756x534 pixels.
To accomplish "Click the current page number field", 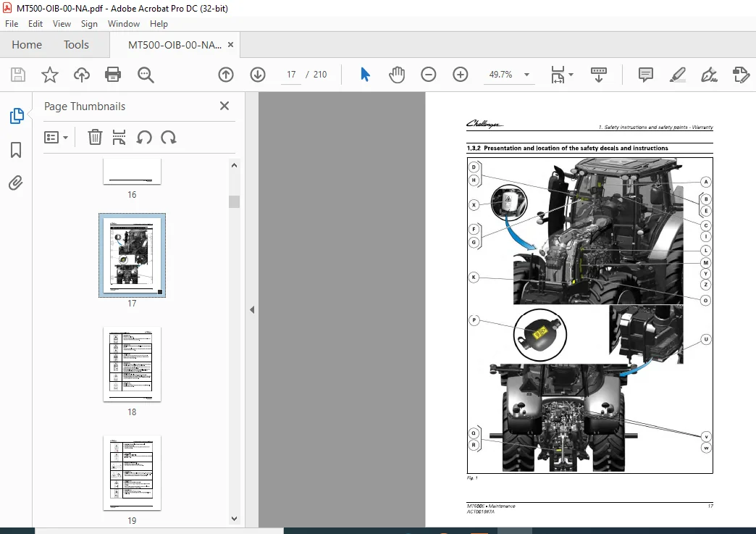I will click(x=291, y=75).
